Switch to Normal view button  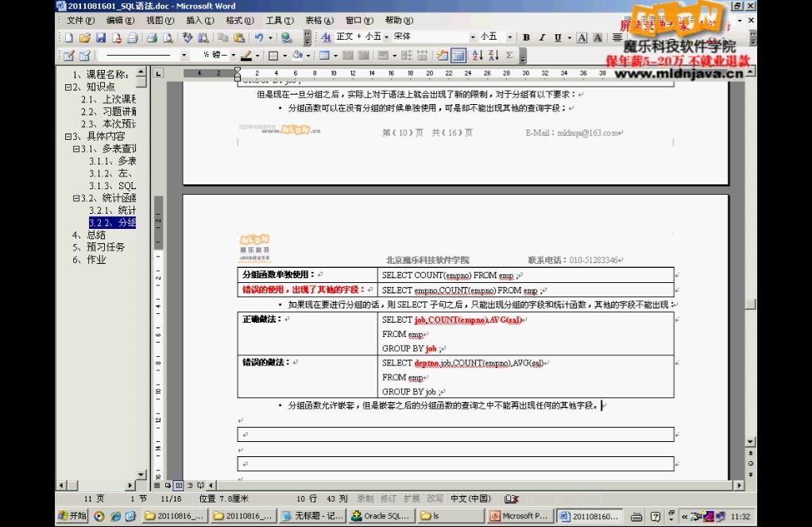[x=157, y=486]
